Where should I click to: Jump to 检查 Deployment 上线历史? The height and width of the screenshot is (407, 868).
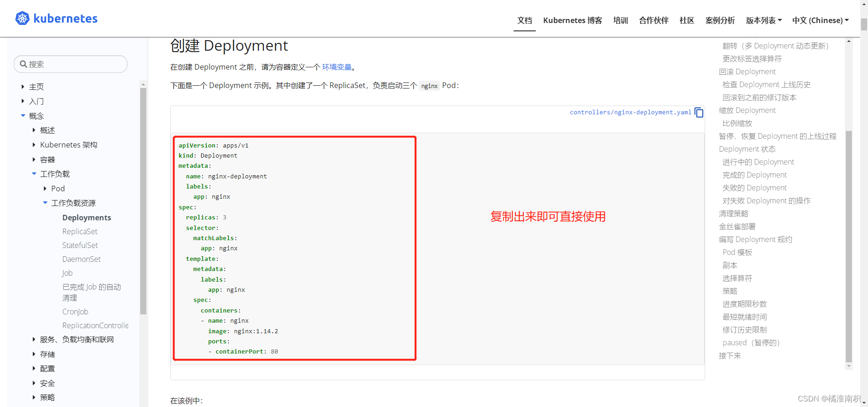[766, 85]
